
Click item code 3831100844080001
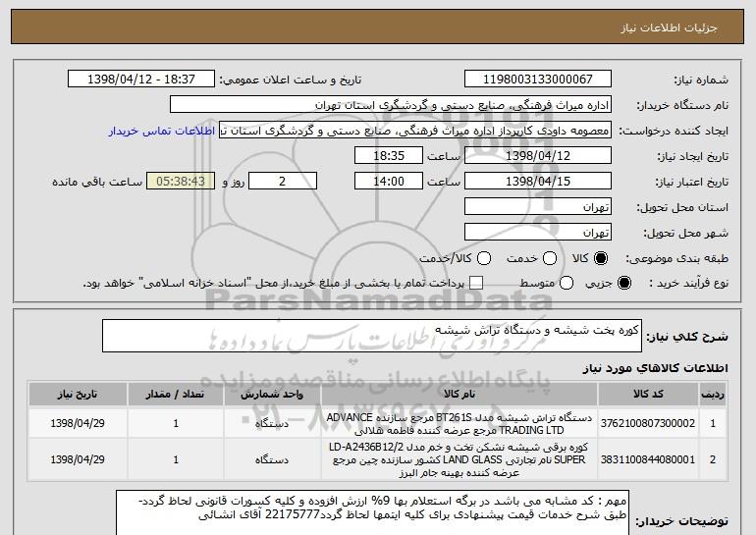point(648,459)
